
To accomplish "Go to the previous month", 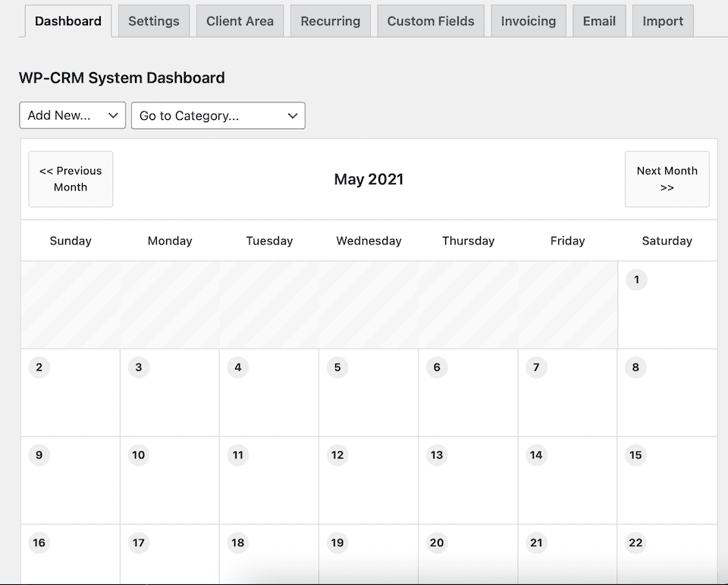I will click(71, 179).
